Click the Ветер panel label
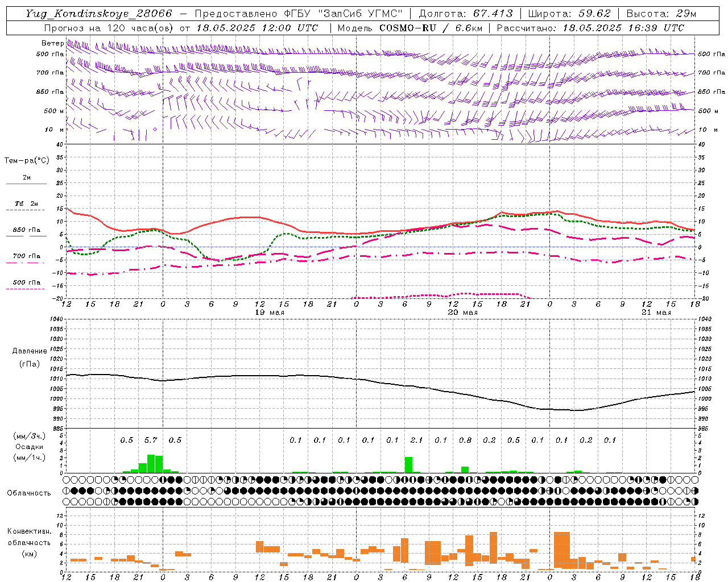 point(53,43)
